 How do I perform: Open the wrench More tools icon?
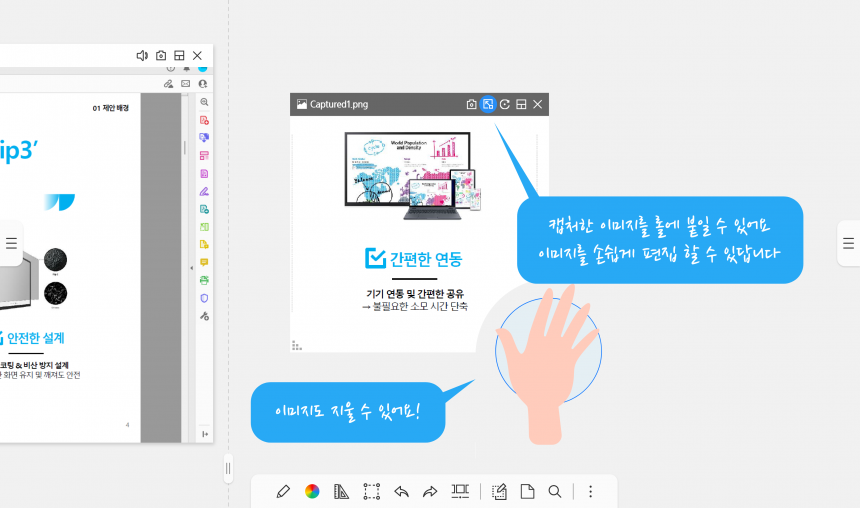(x=204, y=316)
